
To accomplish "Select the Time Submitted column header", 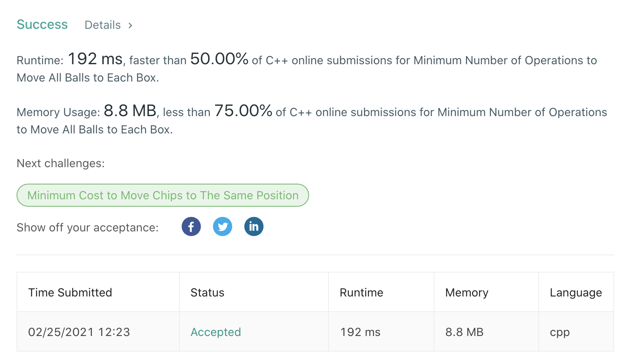I will [x=70, y=292].
